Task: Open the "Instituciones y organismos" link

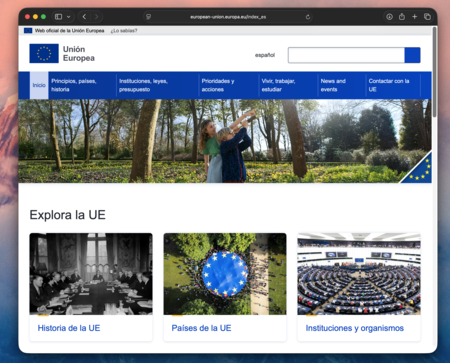Action: coord(355,328)
